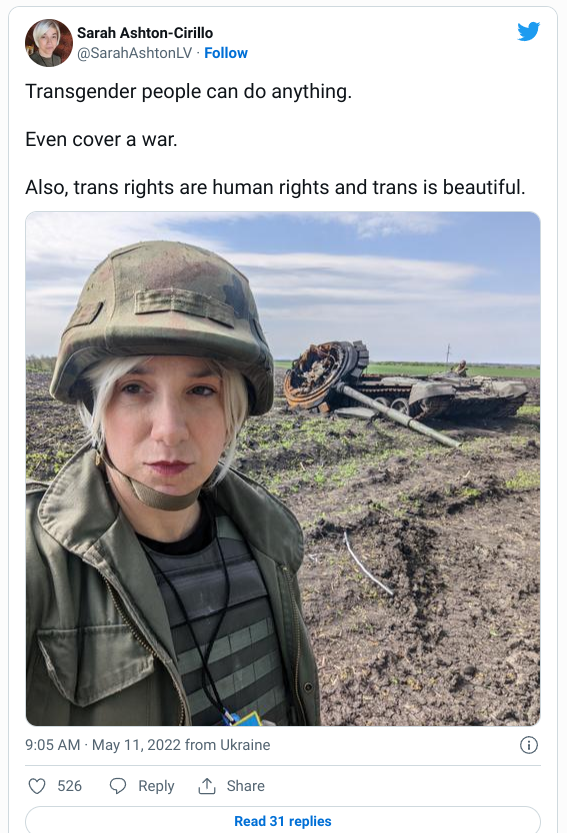The height and width of the screenshot is (833, 567).
Task: Open the tweet info circle icon
Action: (x=529, y=745)
